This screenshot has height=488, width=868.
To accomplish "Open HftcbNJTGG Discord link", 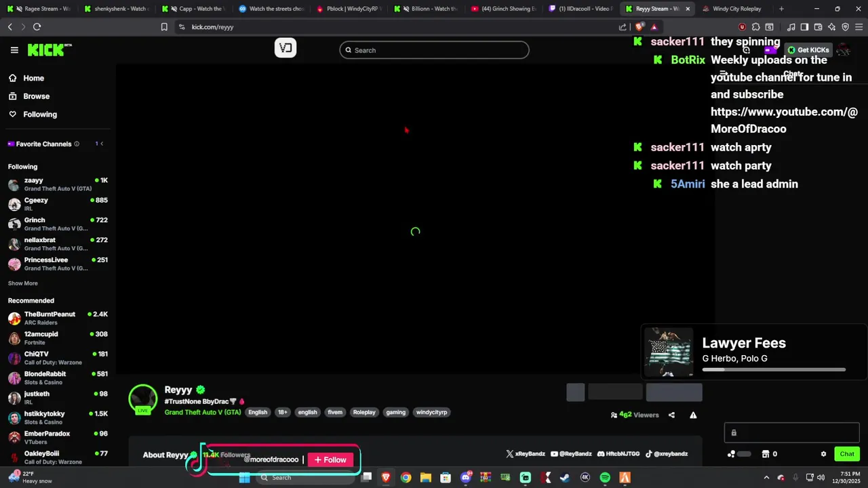I will pos(618,453).
